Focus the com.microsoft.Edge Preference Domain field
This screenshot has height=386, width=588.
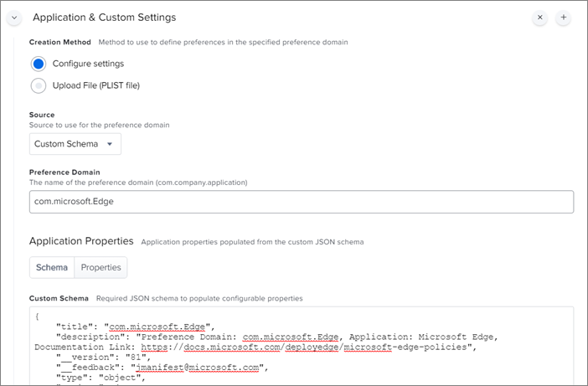(x=301, y=202)
